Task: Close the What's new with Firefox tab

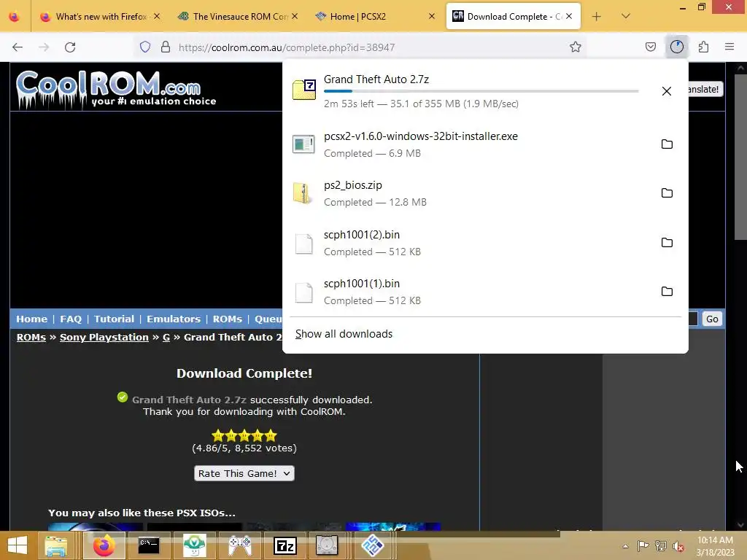Action: [x=157, y=16]
